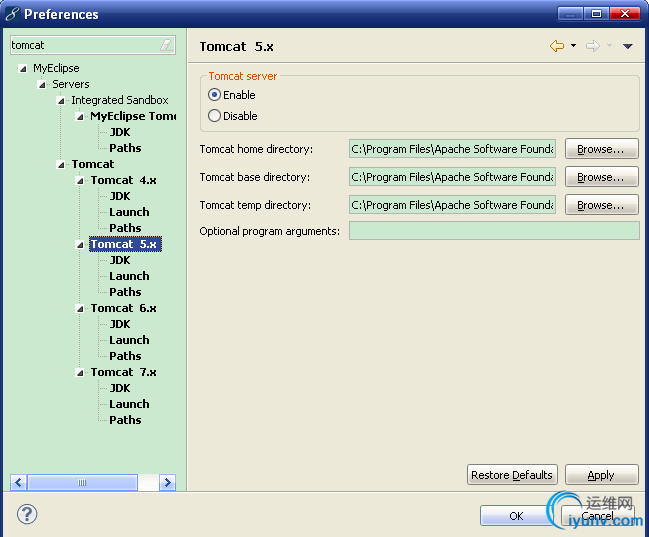Collapse the Integrated Sandbox node
Screen dimensions: 649x537
61,101
